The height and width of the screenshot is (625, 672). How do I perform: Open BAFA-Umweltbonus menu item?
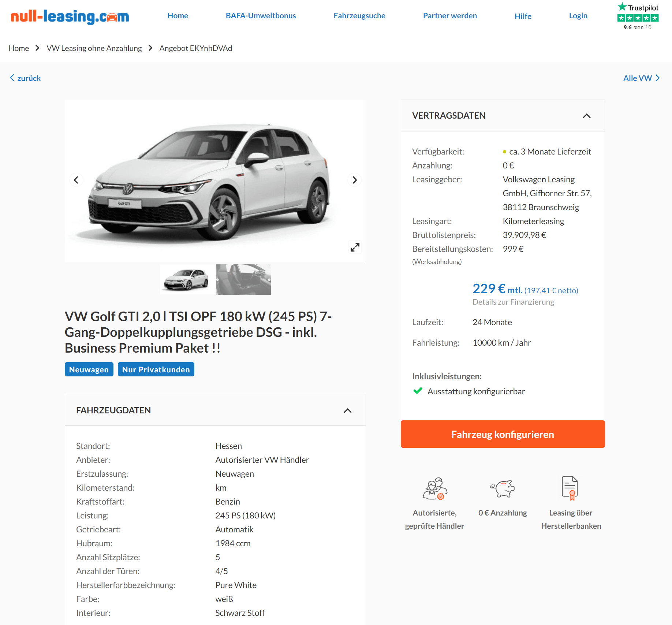(x=261, y=16)
